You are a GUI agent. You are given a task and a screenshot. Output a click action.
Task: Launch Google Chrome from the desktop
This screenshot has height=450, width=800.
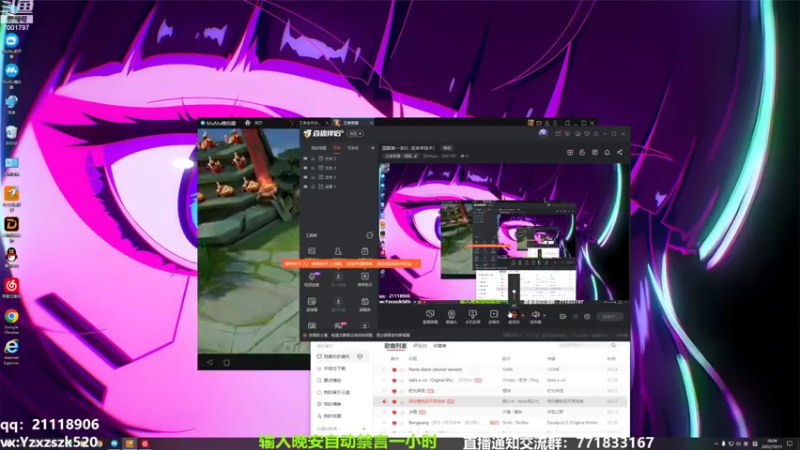tap(11, 321)
